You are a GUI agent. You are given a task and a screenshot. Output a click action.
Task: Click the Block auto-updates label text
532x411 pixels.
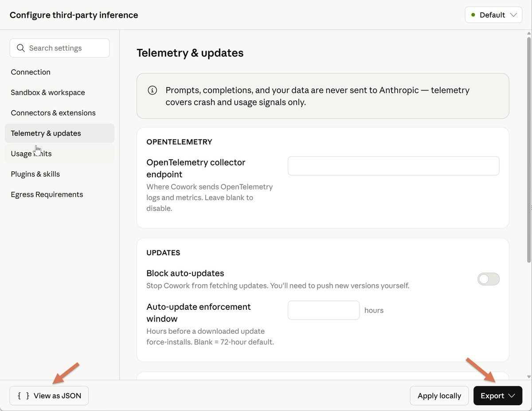click(185, 273)
